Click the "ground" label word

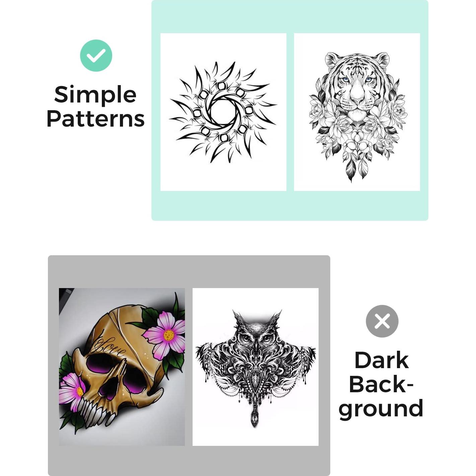381,409
